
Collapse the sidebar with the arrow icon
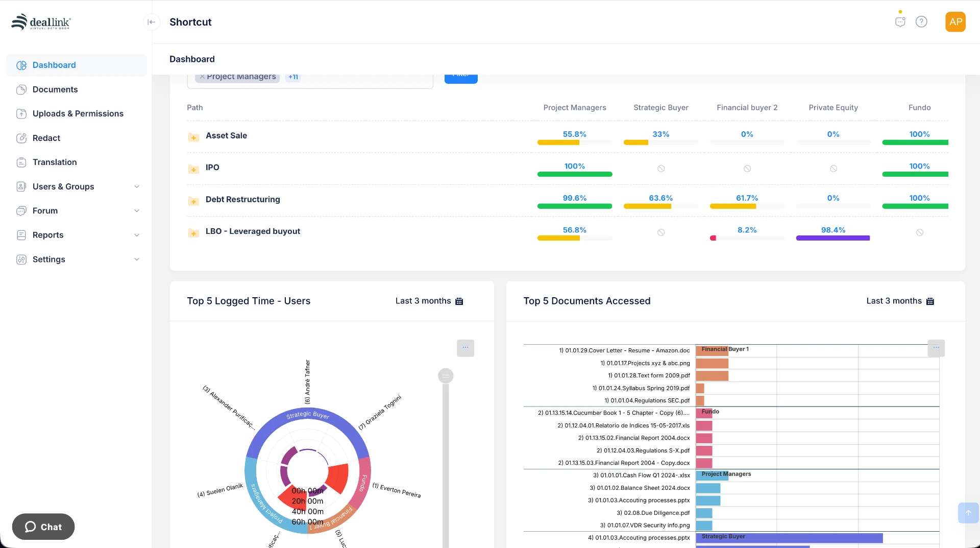point(152,22)
